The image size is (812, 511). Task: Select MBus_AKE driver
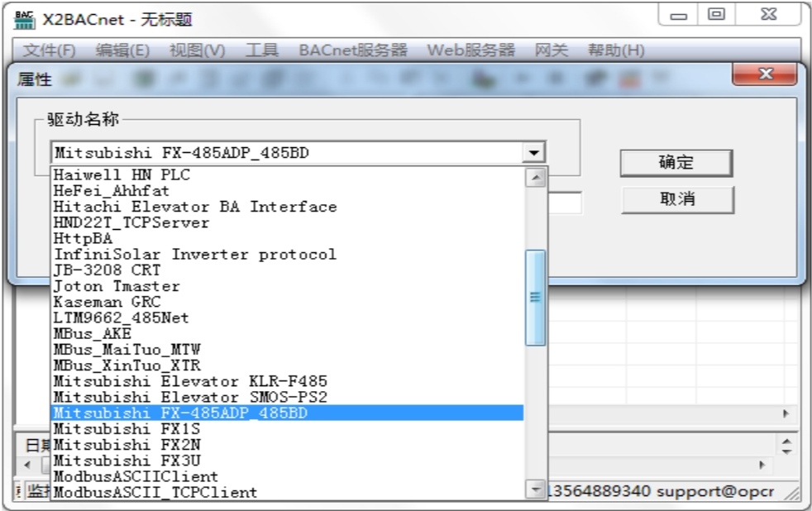(x=288, y=334)
